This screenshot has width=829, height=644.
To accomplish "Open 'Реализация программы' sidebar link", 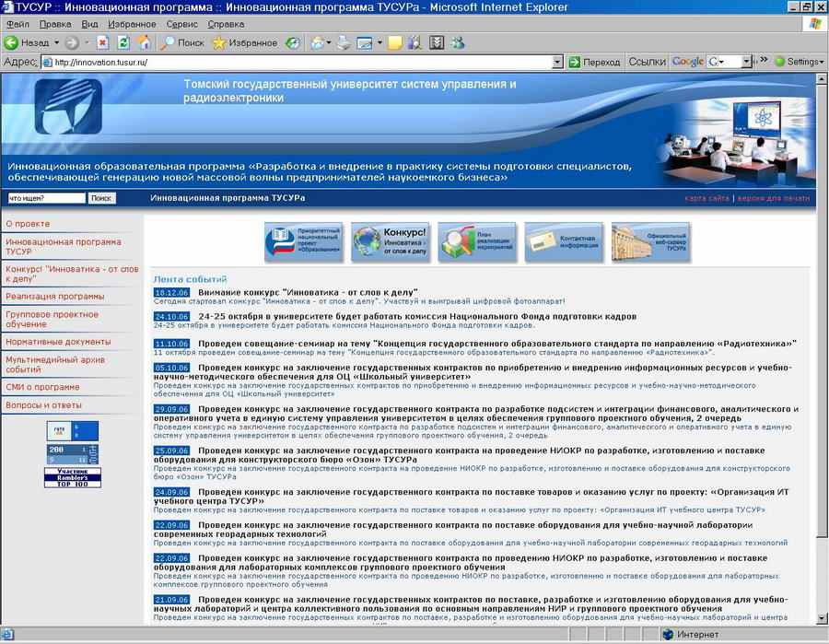I will coord(55,296).
